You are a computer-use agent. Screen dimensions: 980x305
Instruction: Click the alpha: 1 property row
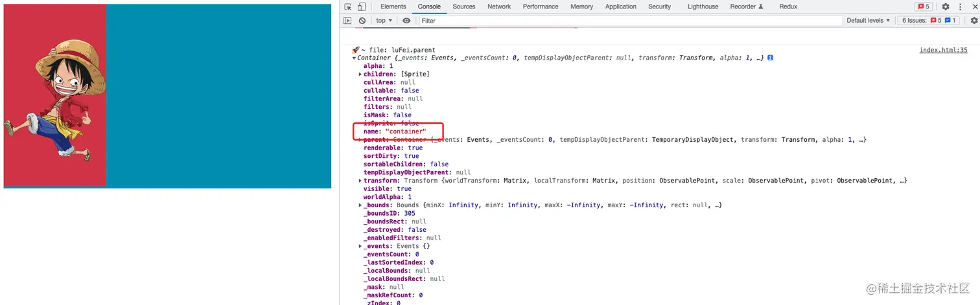[379, 66]
